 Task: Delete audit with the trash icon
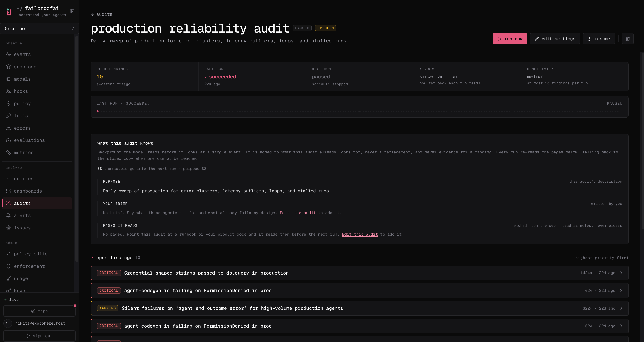click(x=628, y=39)
